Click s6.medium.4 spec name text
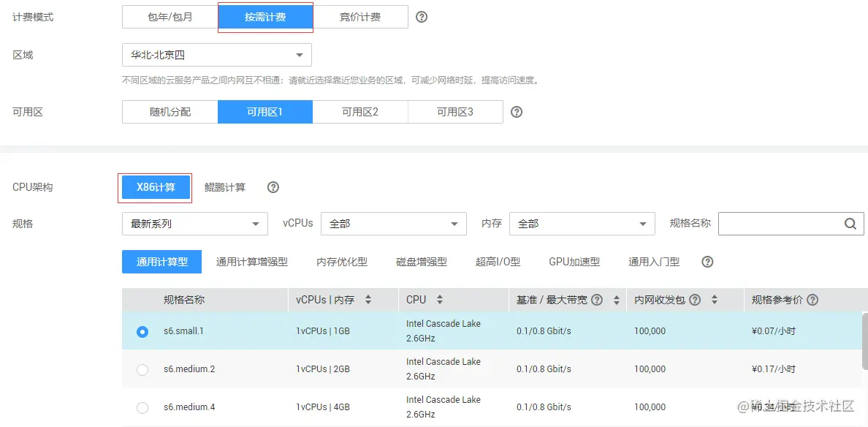 pos(189,407)
